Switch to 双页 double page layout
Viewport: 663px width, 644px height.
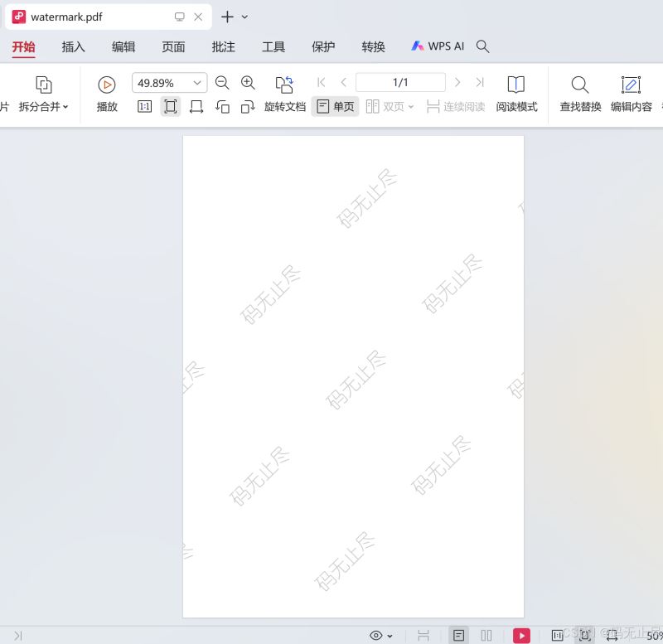385,107
